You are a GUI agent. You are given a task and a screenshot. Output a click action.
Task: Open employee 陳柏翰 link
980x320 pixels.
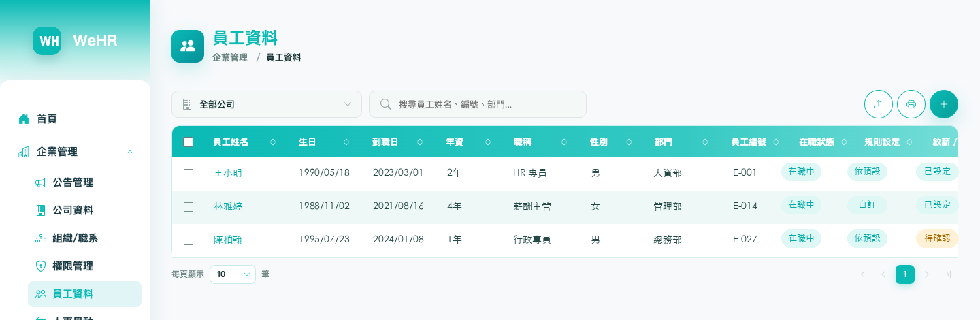227,239
